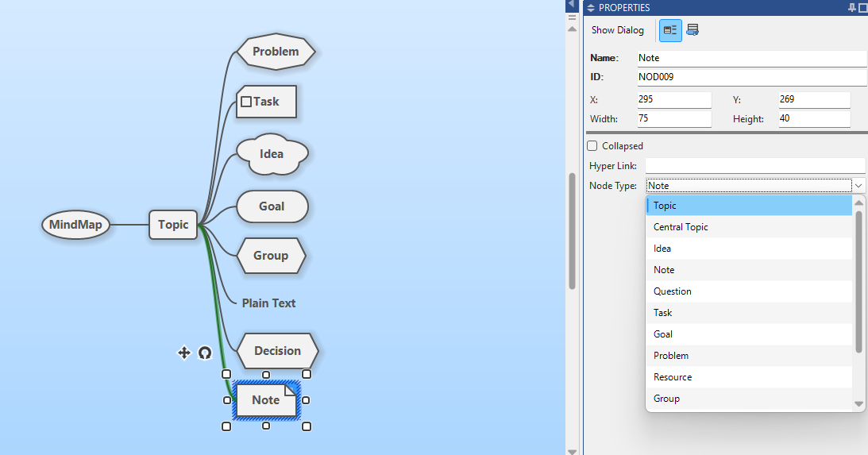Click the ID field showing NOD009
The image size is (868, 455).
coord(752,77)
